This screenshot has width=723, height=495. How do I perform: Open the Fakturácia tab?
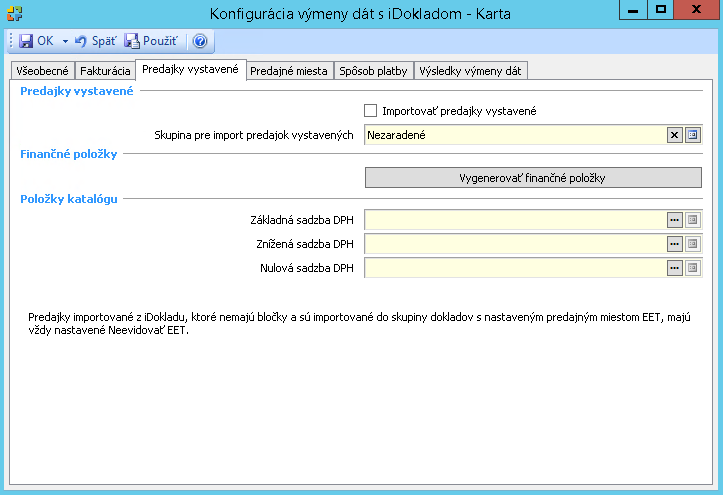105,71
